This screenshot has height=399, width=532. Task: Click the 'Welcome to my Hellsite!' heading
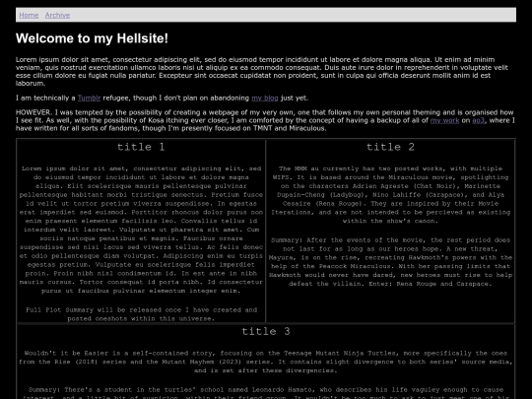coord(92,38)
